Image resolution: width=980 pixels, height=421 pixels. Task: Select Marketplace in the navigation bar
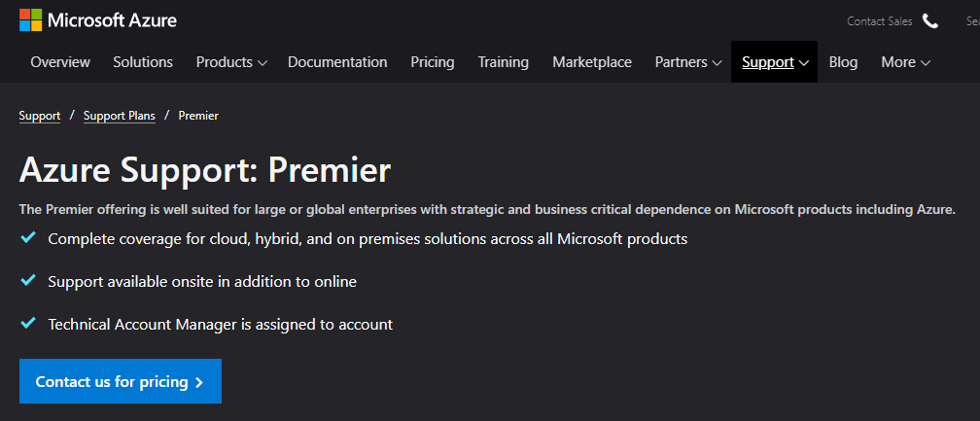pyautogui.click(x=592, y=62)
